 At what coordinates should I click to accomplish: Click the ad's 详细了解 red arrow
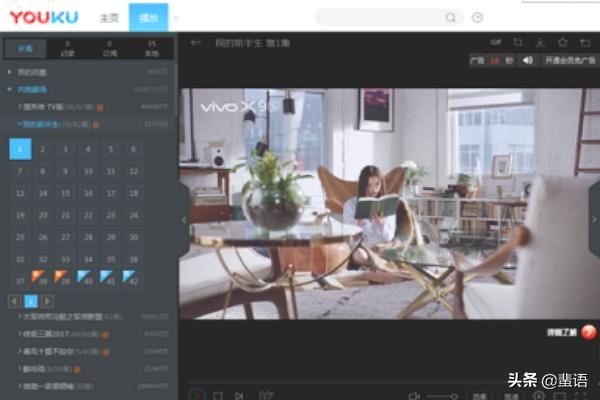(x=589, y=332)
